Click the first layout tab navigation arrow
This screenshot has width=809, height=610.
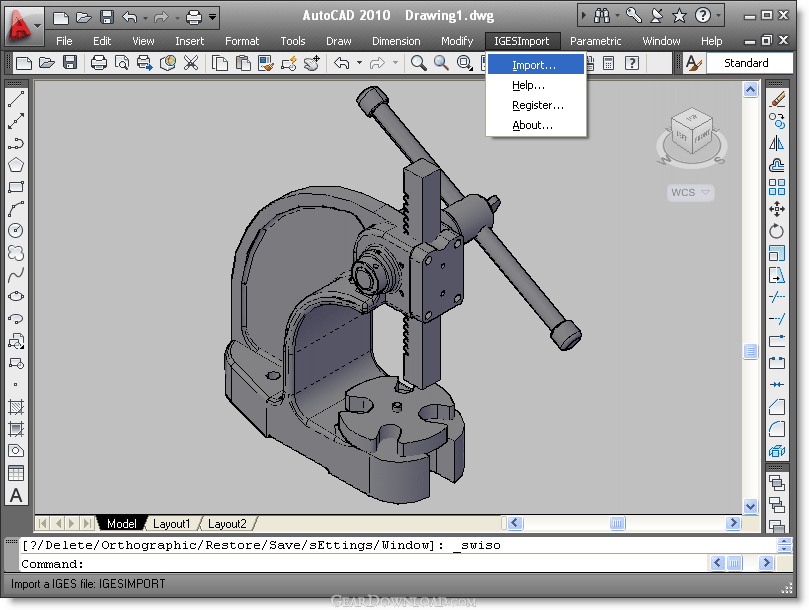click(43, 524)
